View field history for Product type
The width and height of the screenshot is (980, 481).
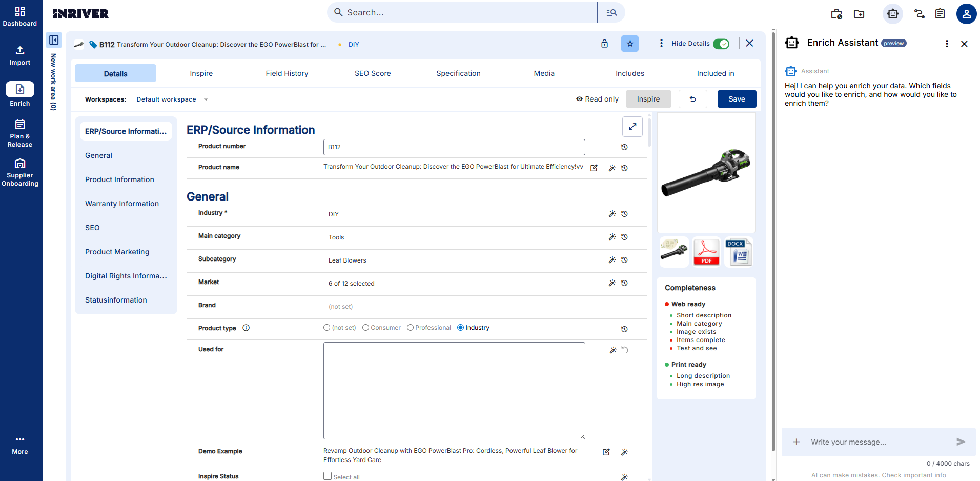pos(624,329)
